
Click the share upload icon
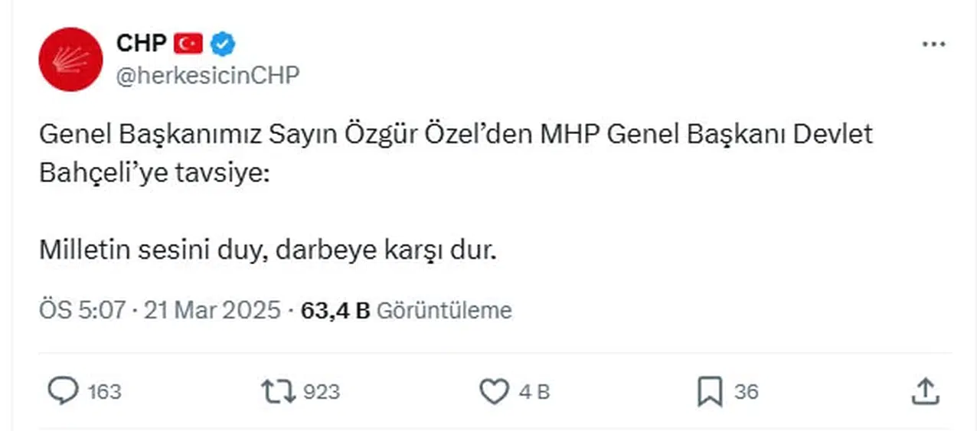(926, 391)
